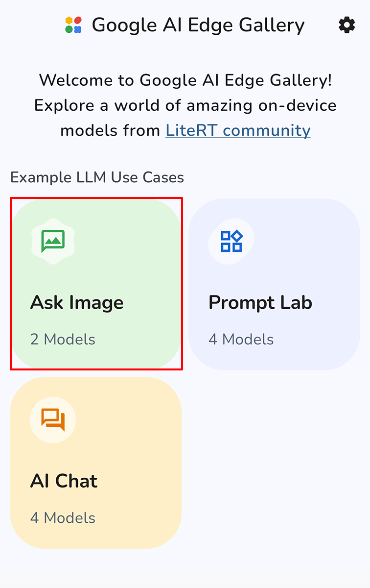Click the "Explore a world of amazing on-device" line
370x588 pixels.
(x=185, y=105)
